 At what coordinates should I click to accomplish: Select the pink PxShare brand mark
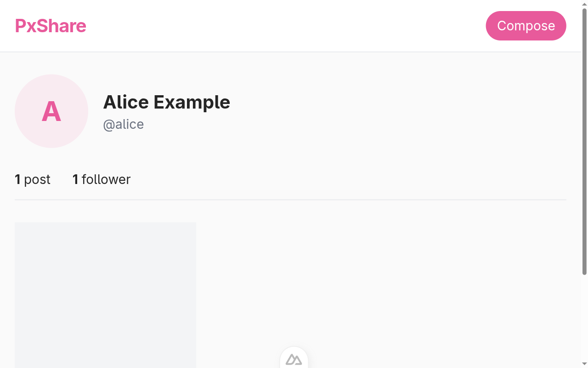pos(51,26)
